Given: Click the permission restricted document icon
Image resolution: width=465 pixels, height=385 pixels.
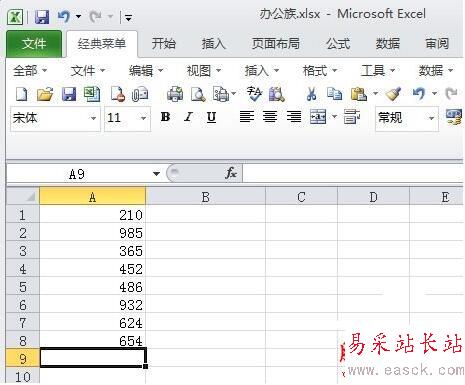Looking at the screenshot, I should (x=118, y=94).
